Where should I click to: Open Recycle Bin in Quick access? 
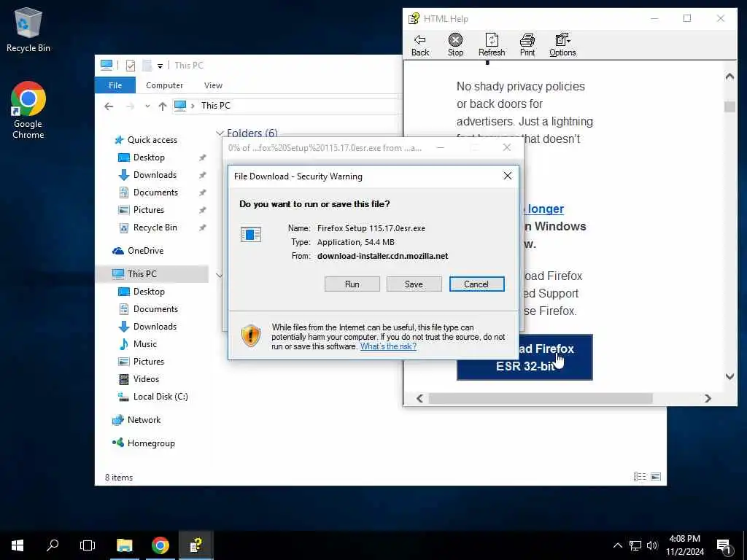[155, 227]
